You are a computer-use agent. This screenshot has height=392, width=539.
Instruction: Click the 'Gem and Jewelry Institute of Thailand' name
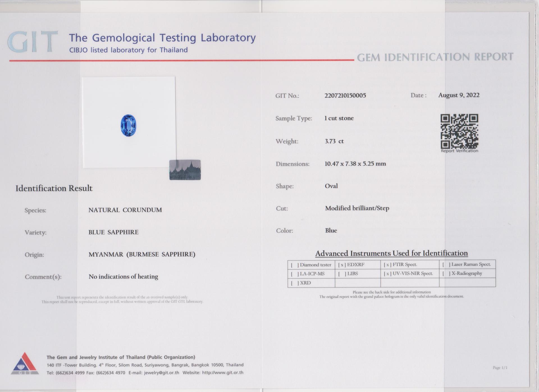pyautogui.click(x=121, y=357)
